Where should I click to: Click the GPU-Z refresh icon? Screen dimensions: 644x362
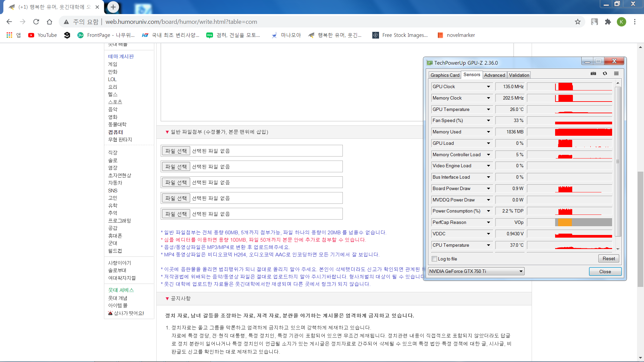point(605,73)
